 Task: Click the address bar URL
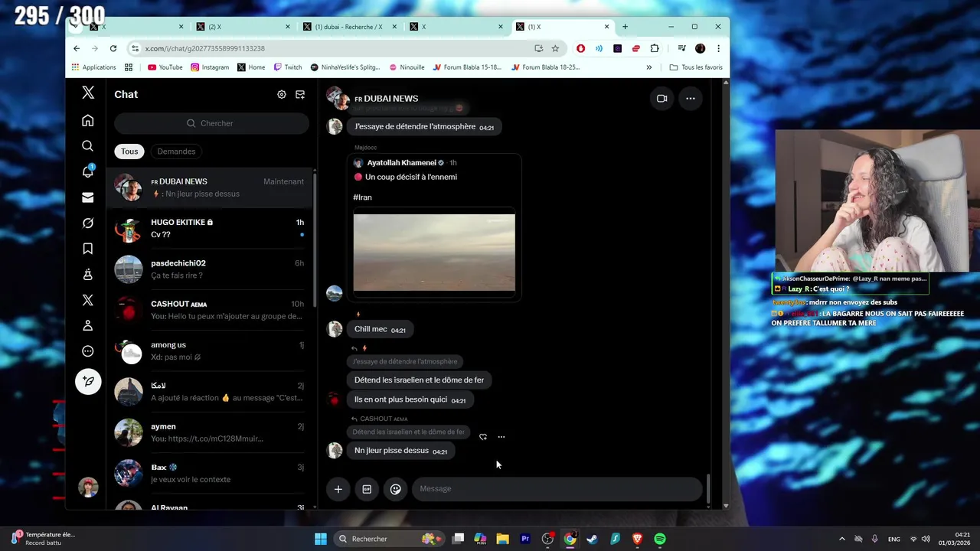204,48
